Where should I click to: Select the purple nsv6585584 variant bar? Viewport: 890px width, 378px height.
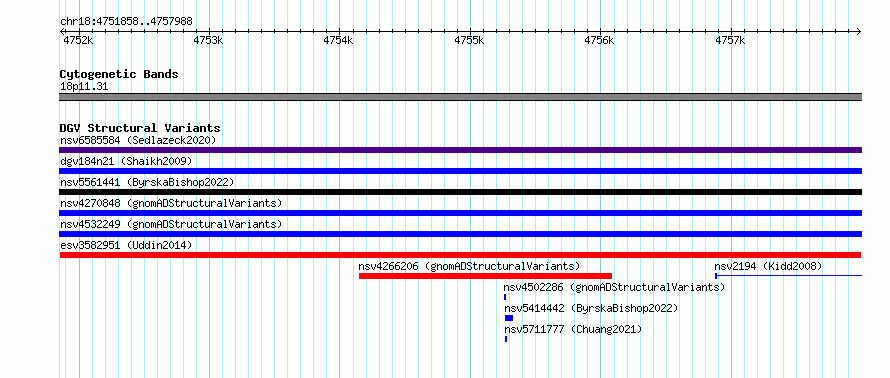tap(460, 150)
